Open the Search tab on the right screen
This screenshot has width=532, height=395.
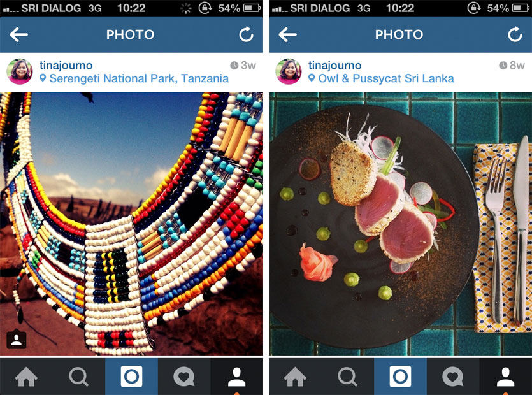coord(348,377)
